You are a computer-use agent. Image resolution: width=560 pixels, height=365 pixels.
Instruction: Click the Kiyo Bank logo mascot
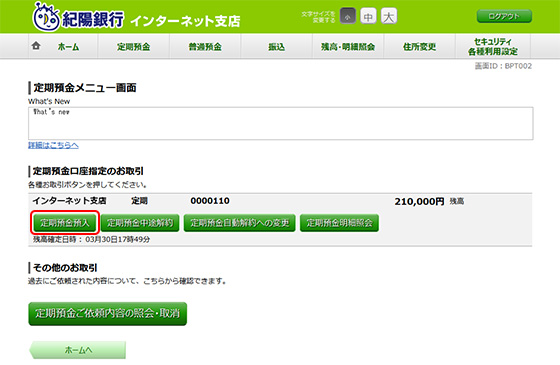[46, 17]
